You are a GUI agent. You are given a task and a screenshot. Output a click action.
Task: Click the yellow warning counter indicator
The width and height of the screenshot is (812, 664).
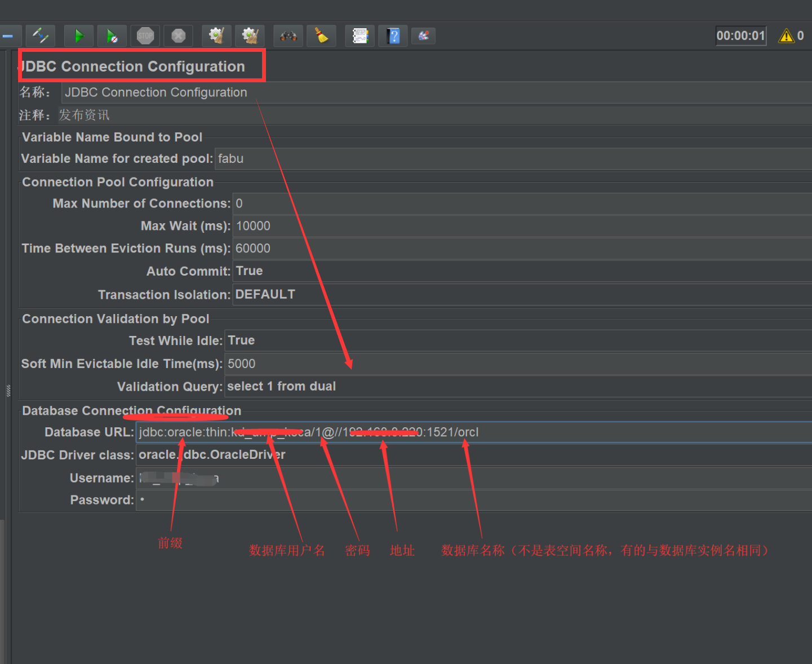pyautogui.click(x=789, y=36)
